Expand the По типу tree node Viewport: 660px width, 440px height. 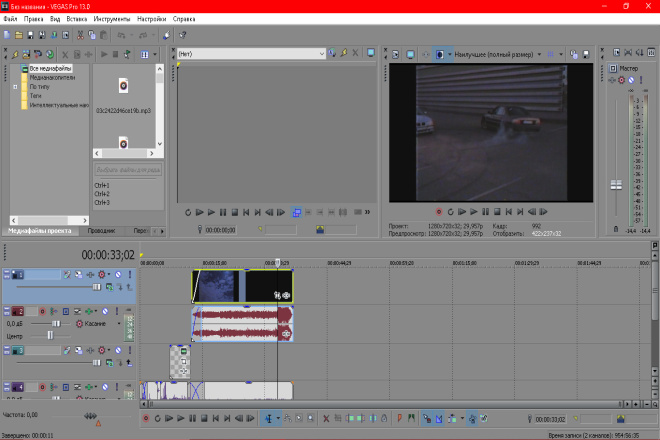click(15, 87)
